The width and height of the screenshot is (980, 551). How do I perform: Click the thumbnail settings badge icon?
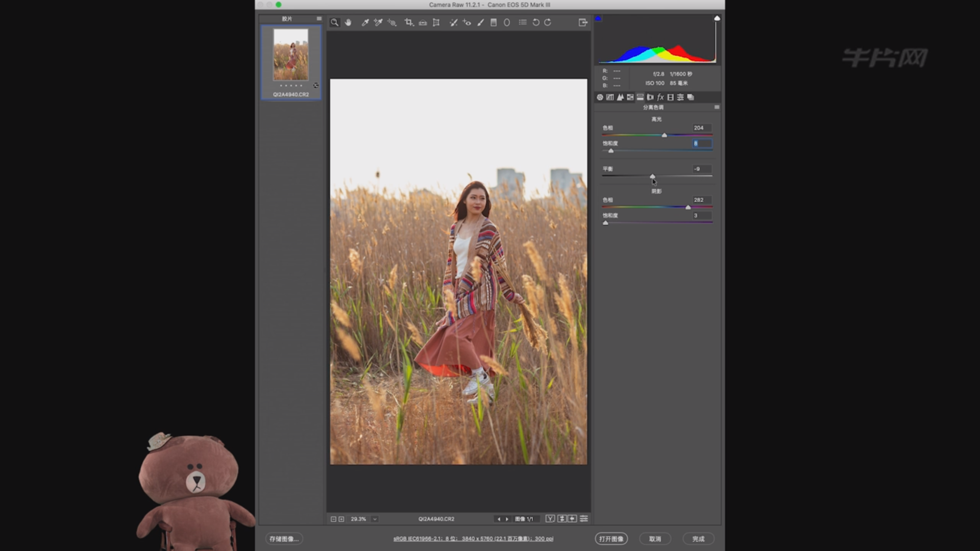coord(316,85)
